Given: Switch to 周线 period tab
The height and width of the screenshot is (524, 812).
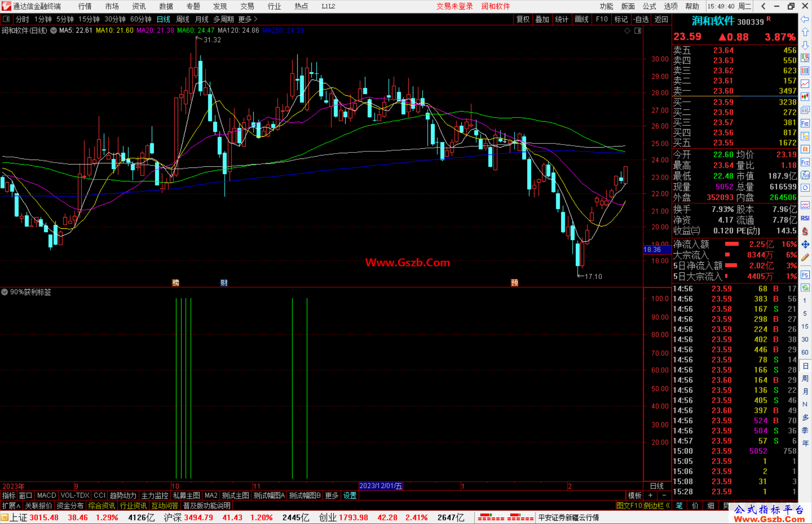Looking at the screenshot, I should 183,19.
